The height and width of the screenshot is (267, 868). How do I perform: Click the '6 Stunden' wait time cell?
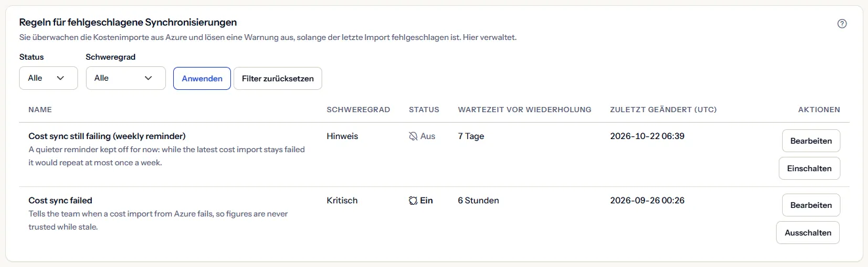[x=478, y=201]
